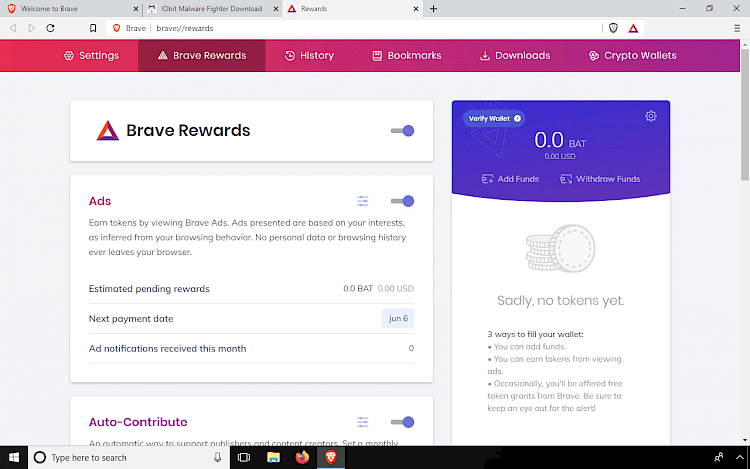Click the Withdraw Funds wallet icon
Viewport: 750px width, 469px height.
click(566, 179)
